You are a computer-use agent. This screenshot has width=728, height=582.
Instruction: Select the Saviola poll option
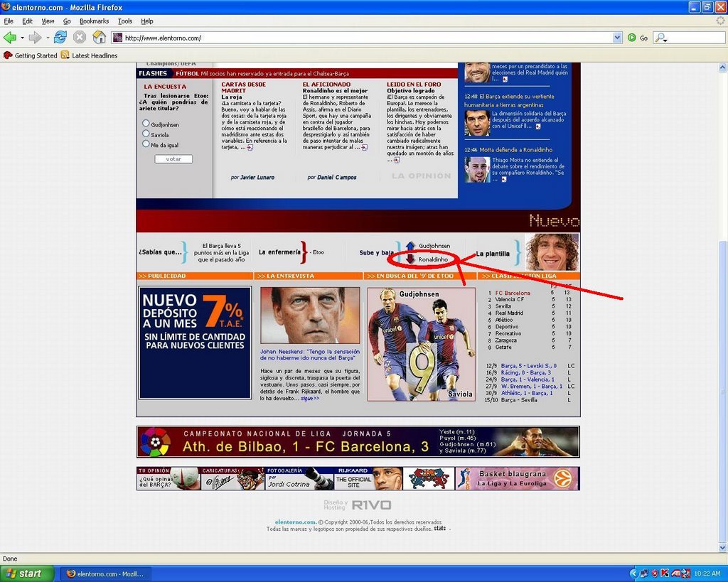pos(146,134)
